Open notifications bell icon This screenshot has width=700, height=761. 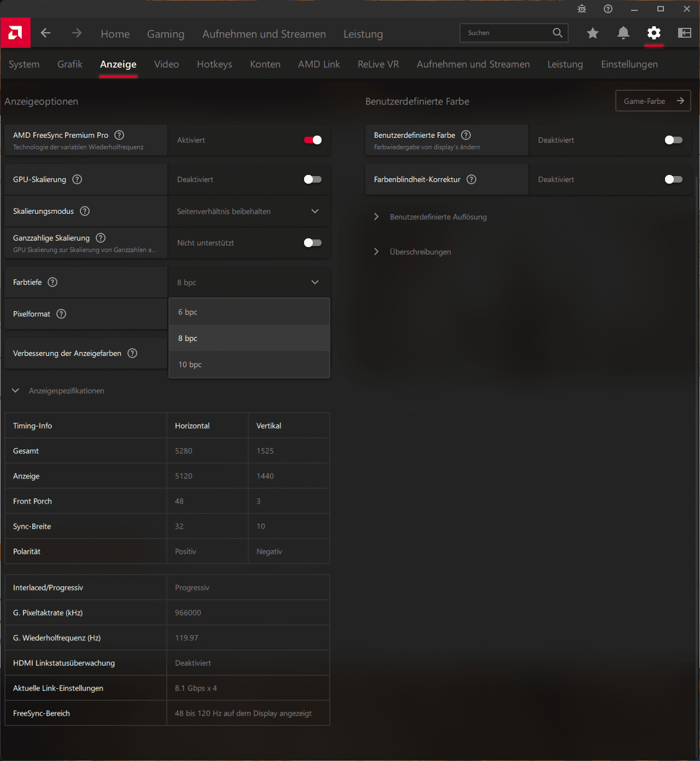(x=623, y=33)
